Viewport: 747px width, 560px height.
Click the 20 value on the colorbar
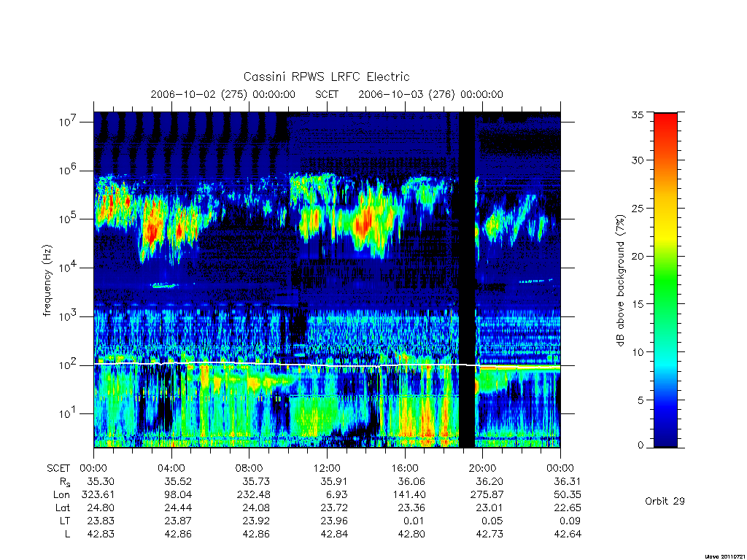[638, 256]
